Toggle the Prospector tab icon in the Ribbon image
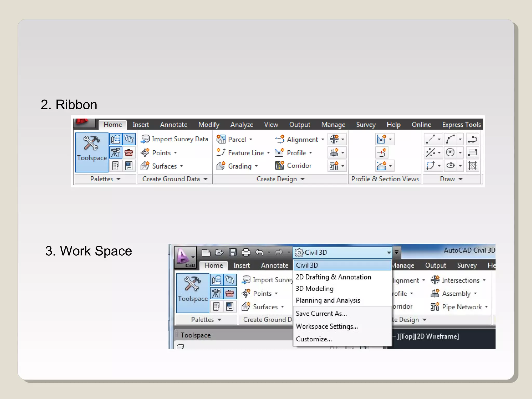This screenshot has height=399, width=532. 116,139
